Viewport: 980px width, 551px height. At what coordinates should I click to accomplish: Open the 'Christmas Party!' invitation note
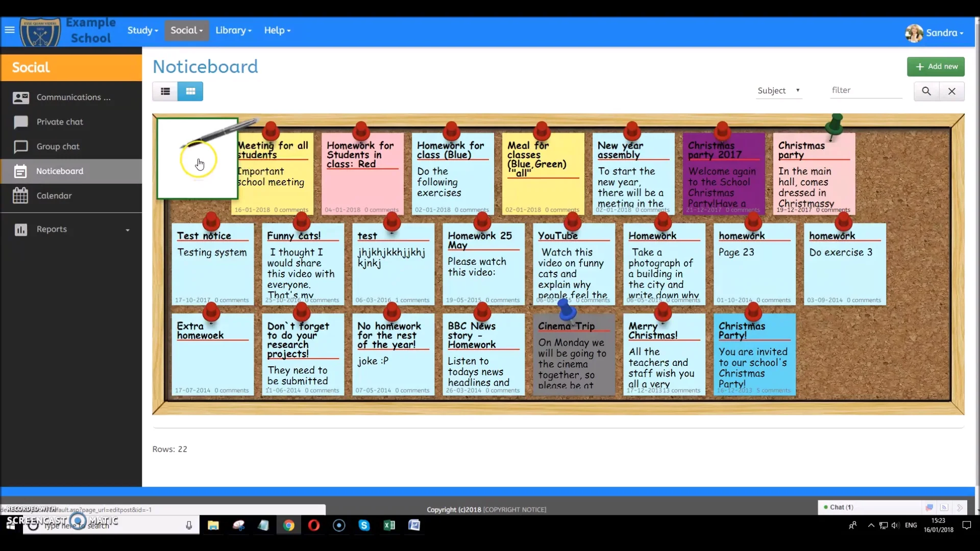(x=754, y=355)
